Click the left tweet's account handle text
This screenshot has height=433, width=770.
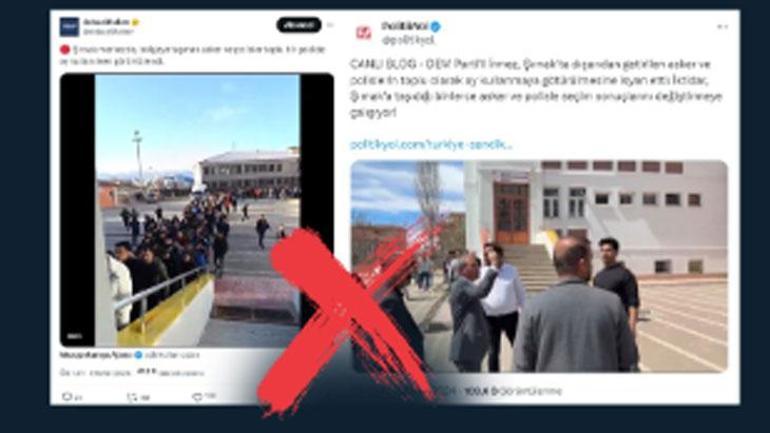click(108, 31)
